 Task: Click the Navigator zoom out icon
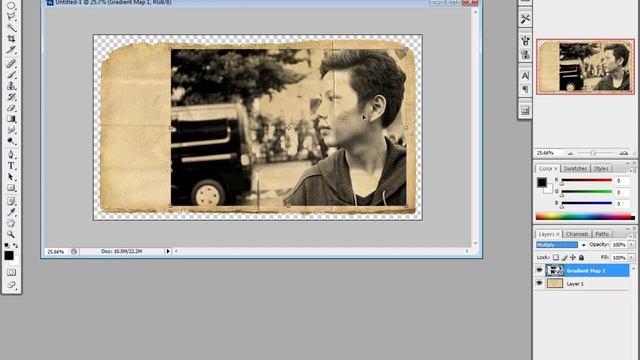570,153
